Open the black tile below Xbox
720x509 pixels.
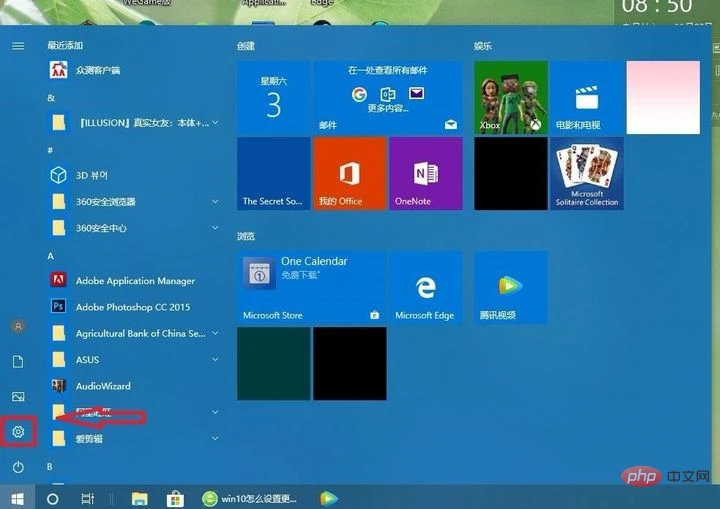point(511,174)
